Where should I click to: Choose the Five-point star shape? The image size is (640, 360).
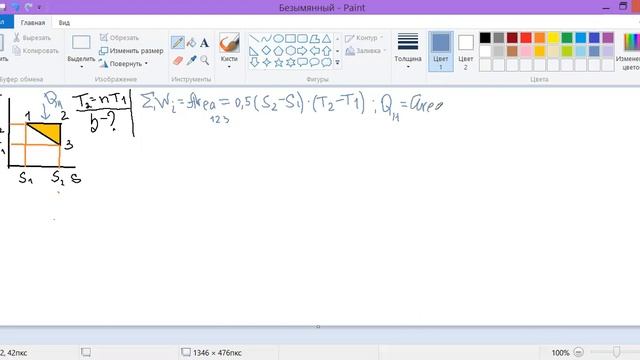pos(278,62)
